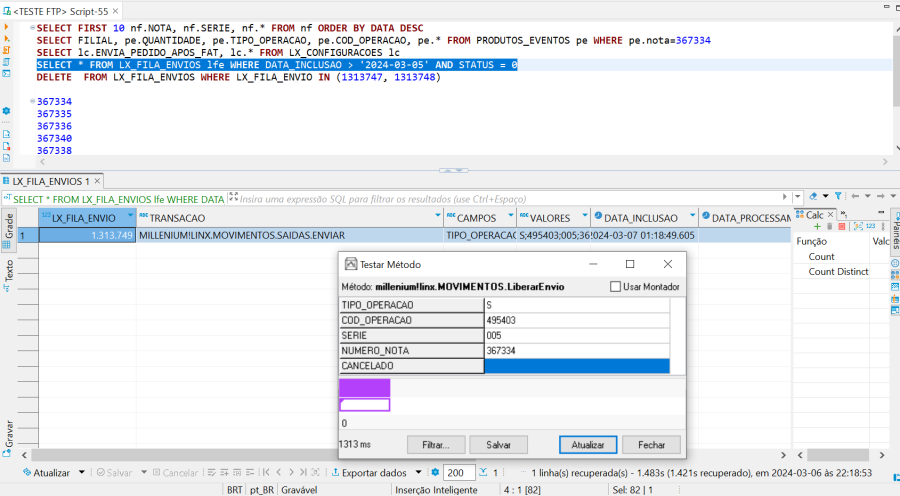
Task: Click the row count icon beside 200 field
Action: pos(483,472)
